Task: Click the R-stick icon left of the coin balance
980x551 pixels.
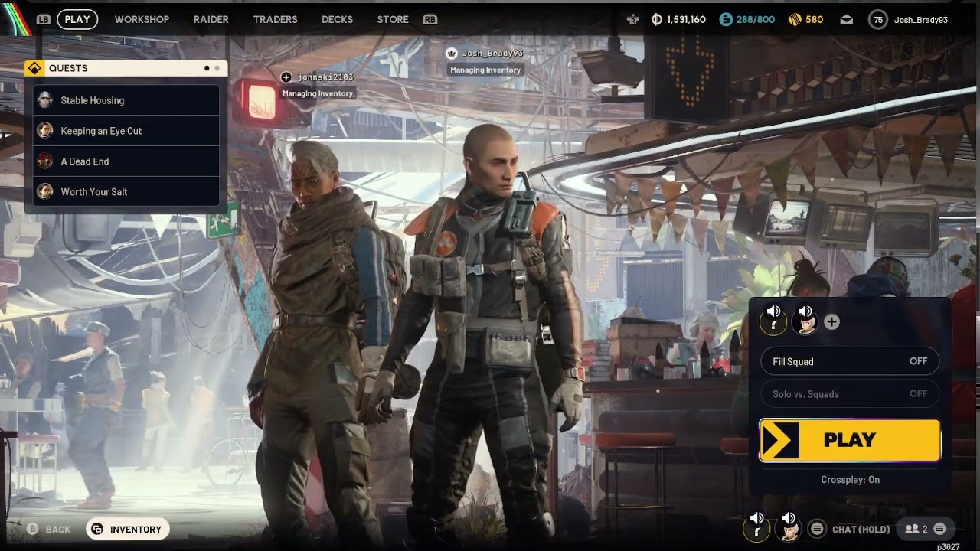Action: point(632,20)
